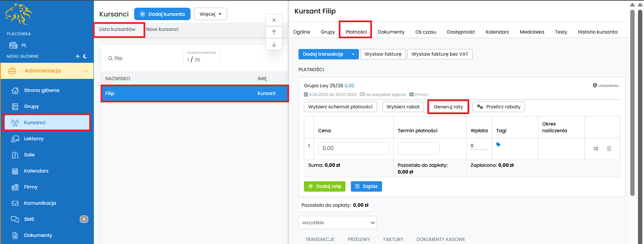Screen dimensions: 644x244
Task: Click into the Termin płatności field
Action: [418, 148]
